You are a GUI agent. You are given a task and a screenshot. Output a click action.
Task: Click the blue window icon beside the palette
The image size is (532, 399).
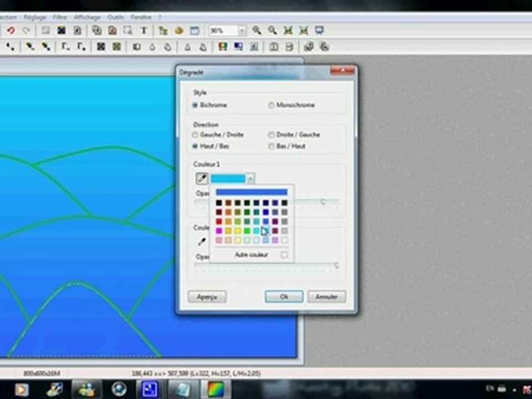[195, 30]
